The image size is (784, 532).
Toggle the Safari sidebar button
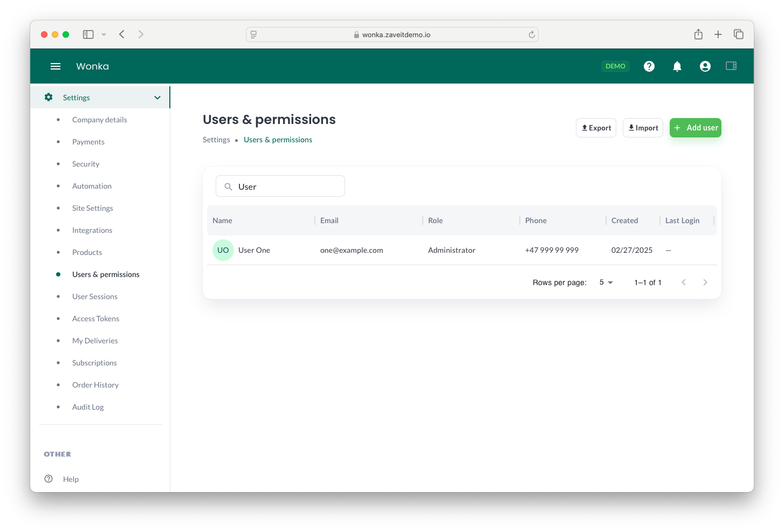point(88,34)
